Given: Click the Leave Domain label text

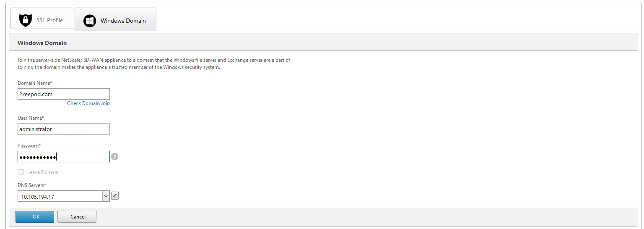Looking at the screenshot, I should click(43, 172).
